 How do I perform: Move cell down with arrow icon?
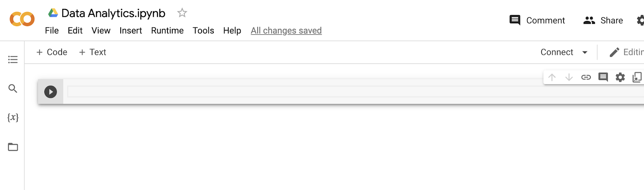[569, 77]
